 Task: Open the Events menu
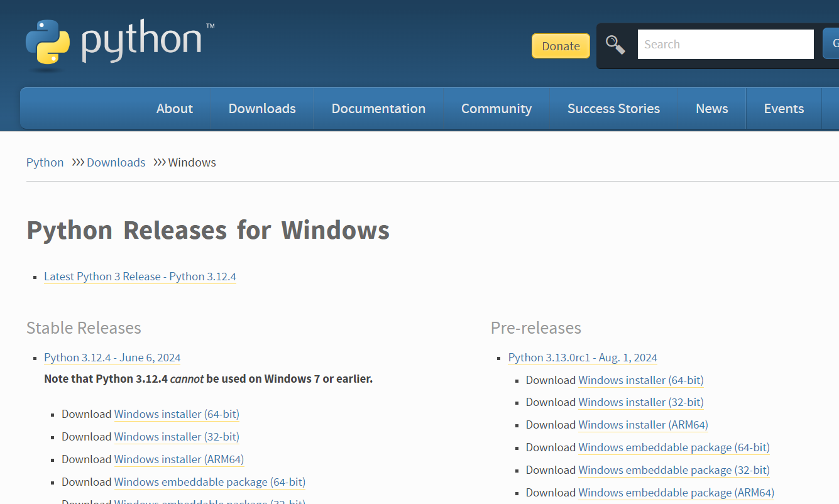pyautogui.click(x=784, y=109)
